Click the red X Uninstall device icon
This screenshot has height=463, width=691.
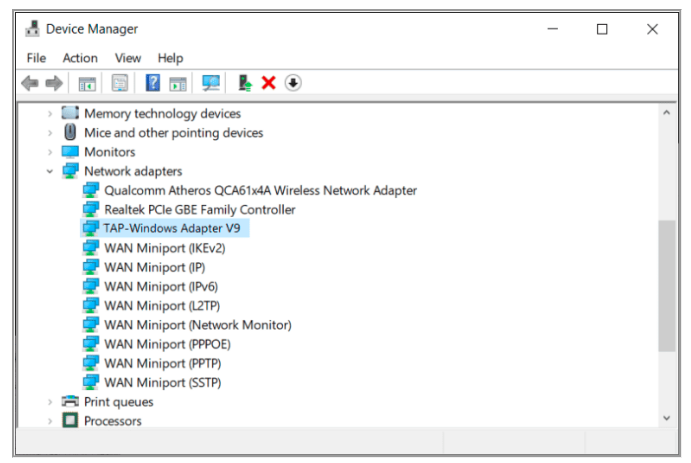tap(268, 83)
